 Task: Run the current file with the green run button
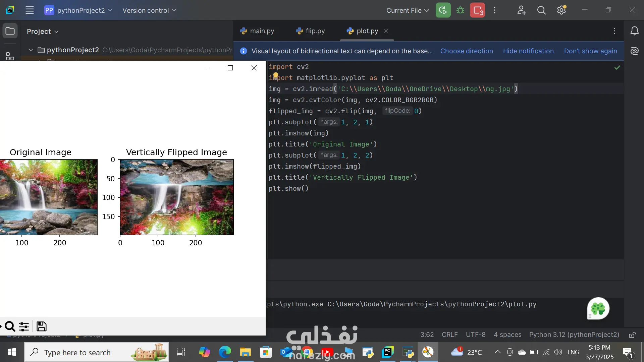(x=443, y=10)
